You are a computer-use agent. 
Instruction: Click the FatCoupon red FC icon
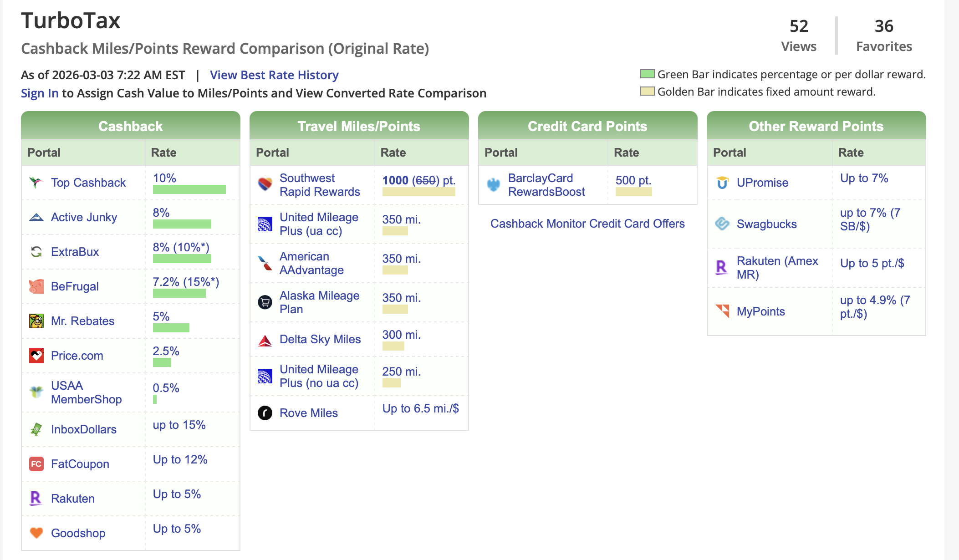36,464
